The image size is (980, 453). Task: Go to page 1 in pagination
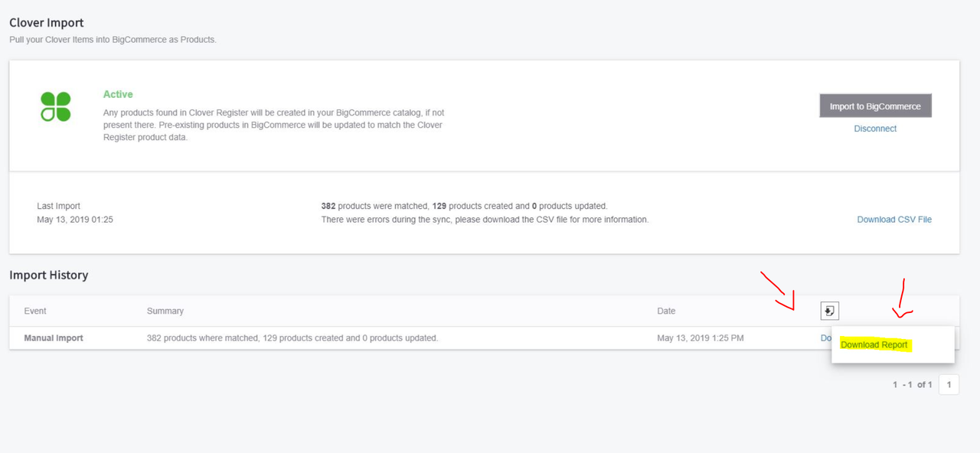(x=949, y=385)
